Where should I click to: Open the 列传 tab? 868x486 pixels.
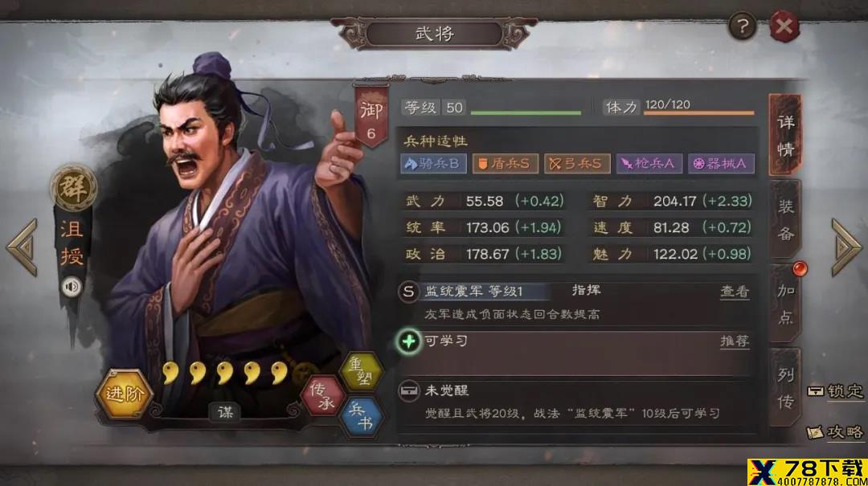click(x=785, y=388)
